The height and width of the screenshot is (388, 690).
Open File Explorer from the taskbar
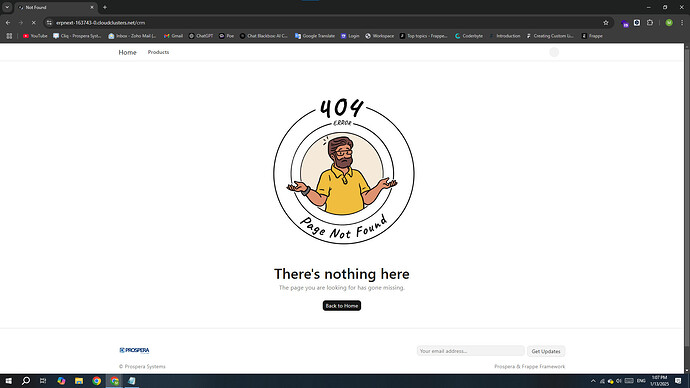[79, 381]
